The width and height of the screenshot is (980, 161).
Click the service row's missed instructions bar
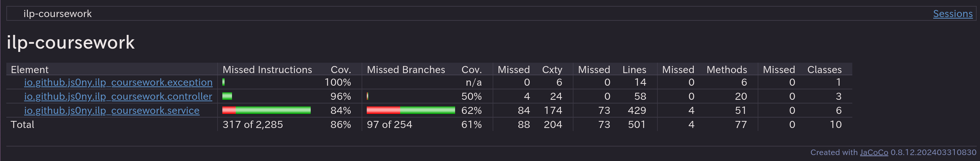pos(266,111)
